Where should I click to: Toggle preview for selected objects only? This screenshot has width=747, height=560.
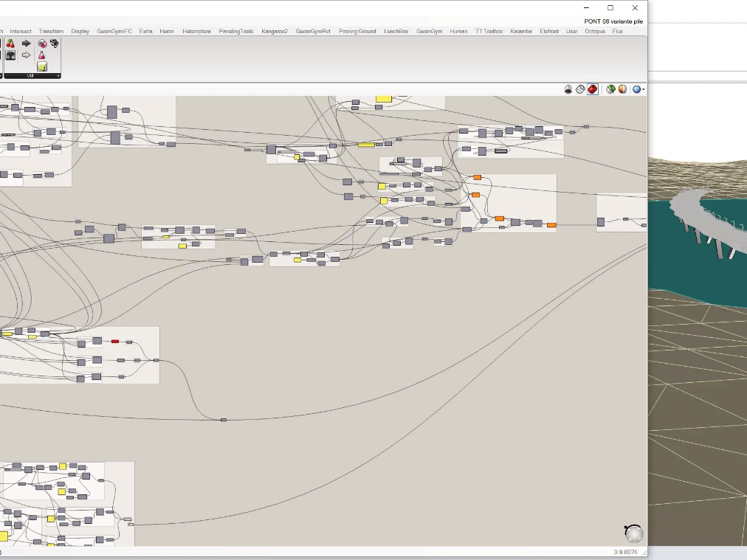[x=610, y=89]
